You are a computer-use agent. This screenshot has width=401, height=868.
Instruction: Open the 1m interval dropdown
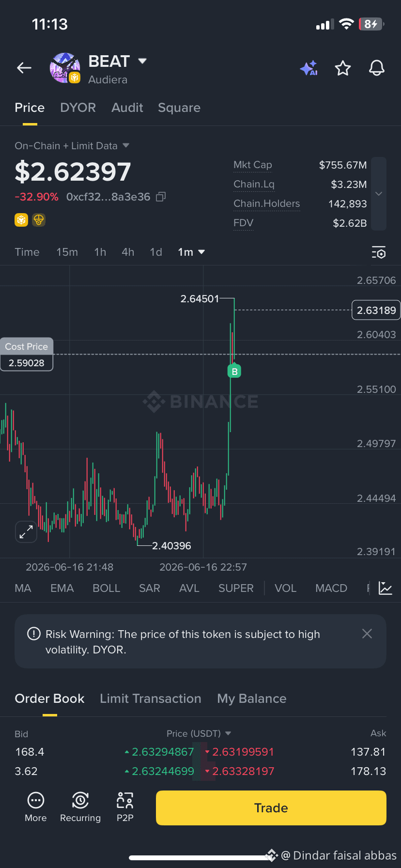(x=192, y=252)
